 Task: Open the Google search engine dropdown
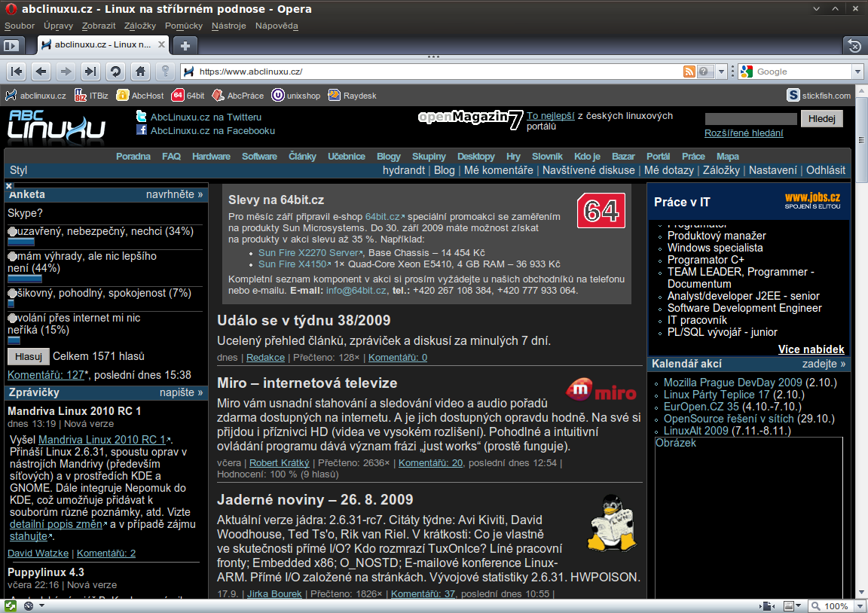tap(857, 72)
